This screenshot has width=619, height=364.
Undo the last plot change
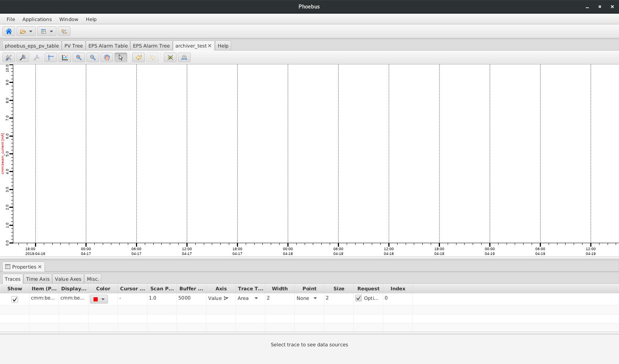click(x=138, y=57)
